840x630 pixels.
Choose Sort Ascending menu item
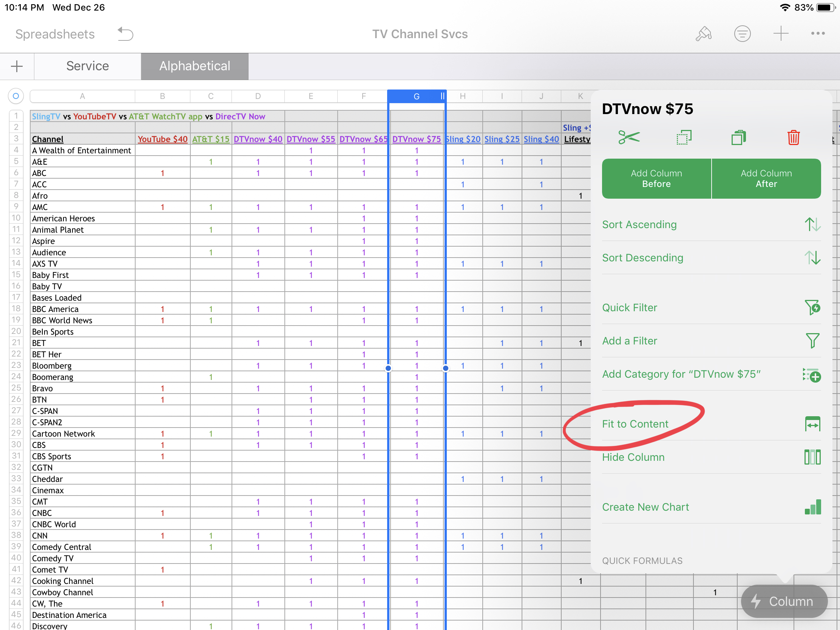point(711,224)
